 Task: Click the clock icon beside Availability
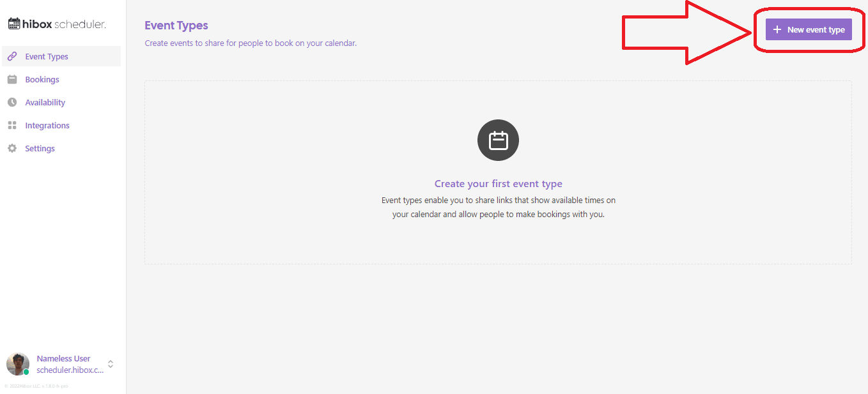12,102
